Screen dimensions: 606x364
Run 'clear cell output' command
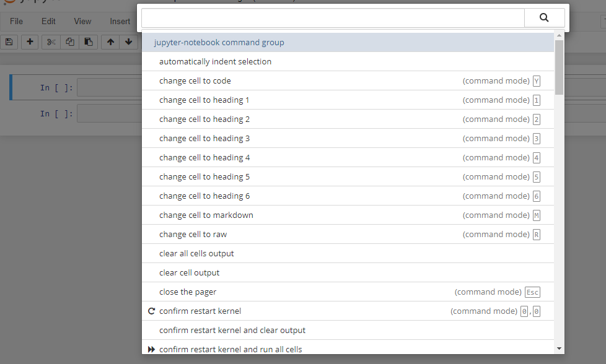[x=348, y=272]
